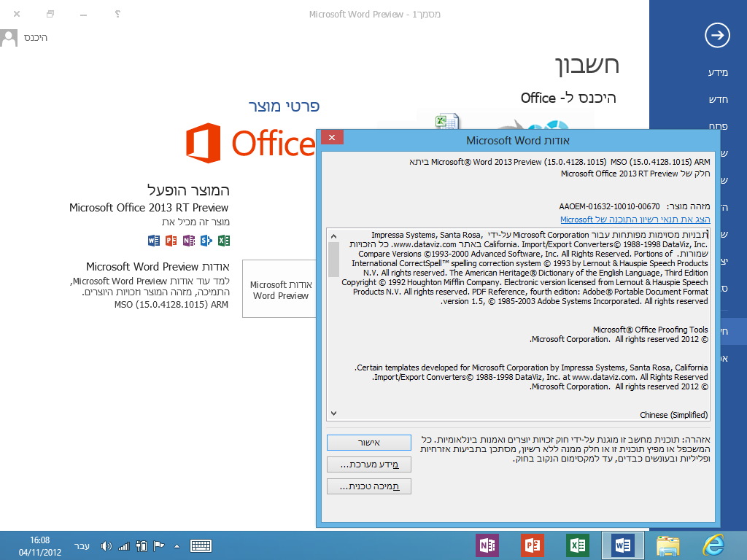Open the network signal icon
The image size is (747, 560).
(x=124, y=546)
